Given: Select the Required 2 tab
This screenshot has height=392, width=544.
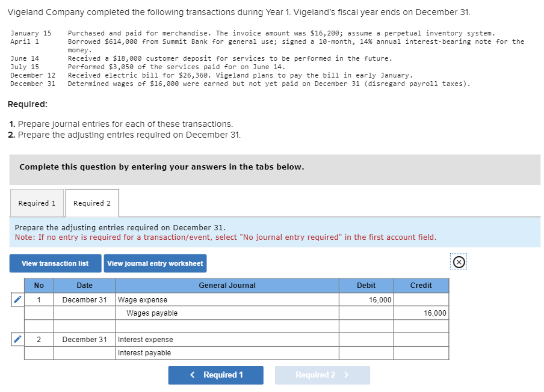Looking at the screenshot, I should click(x=92, y=203).
